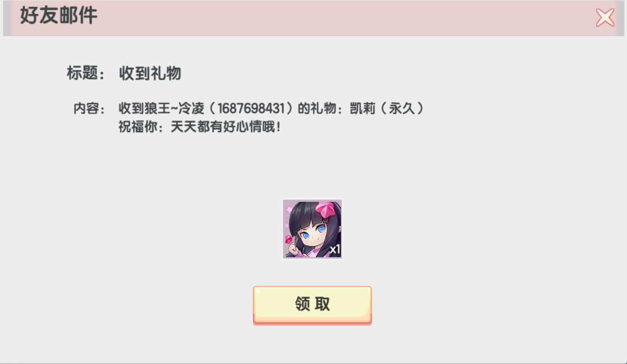
Task: Select the 凯莉 character gift thumbnail
Action: tap(312, 229)
